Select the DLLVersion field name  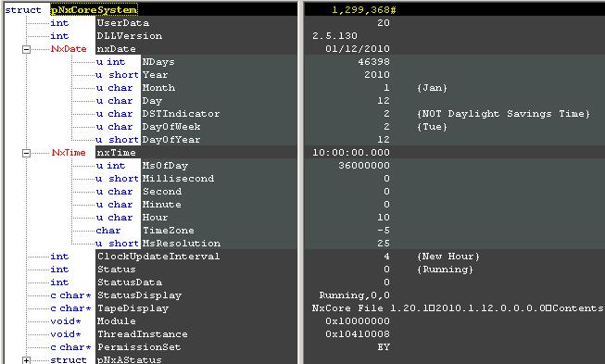pos(130,36)
